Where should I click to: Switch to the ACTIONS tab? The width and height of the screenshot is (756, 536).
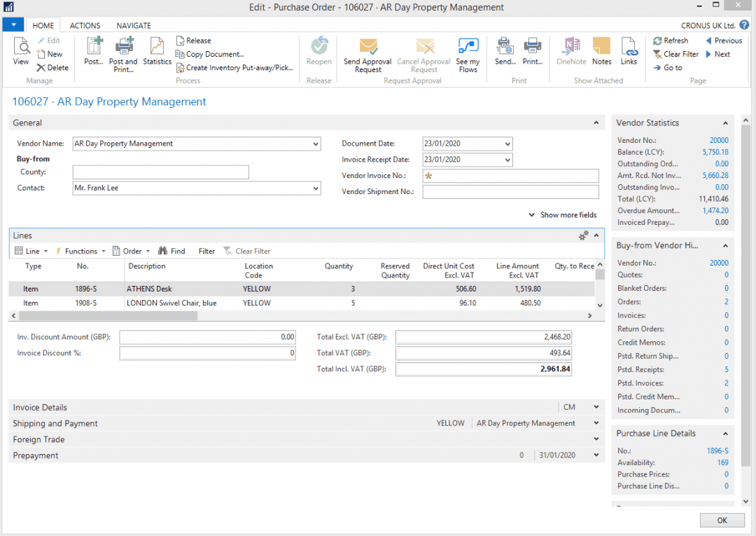pos(84,25)
